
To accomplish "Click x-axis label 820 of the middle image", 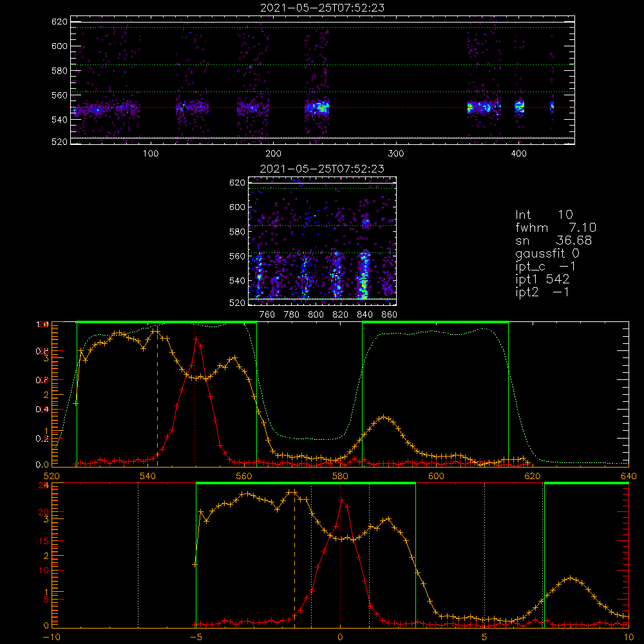I will pos(341,315).
